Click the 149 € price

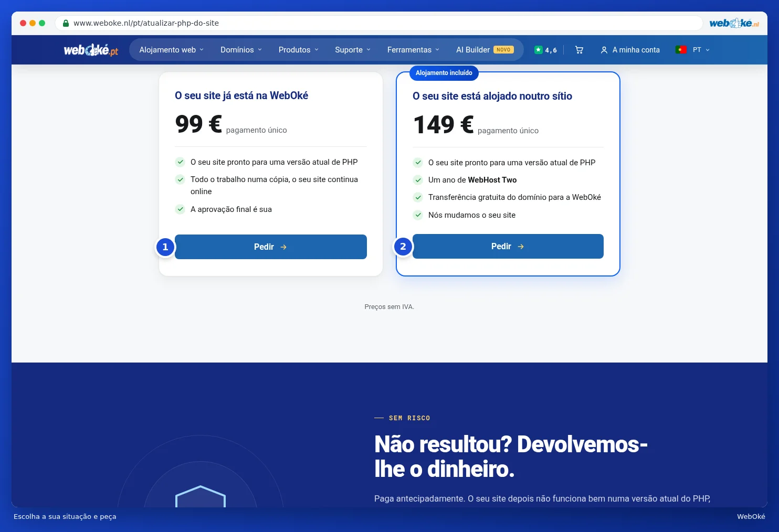(x=444, y=124)
